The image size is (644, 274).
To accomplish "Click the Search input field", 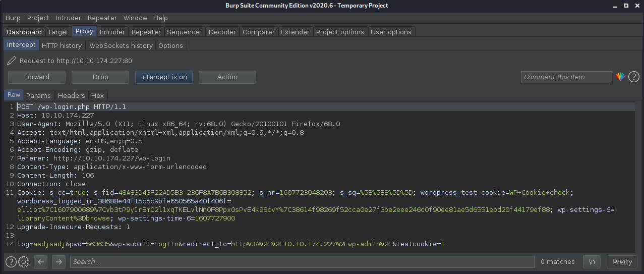I will 302,261.
